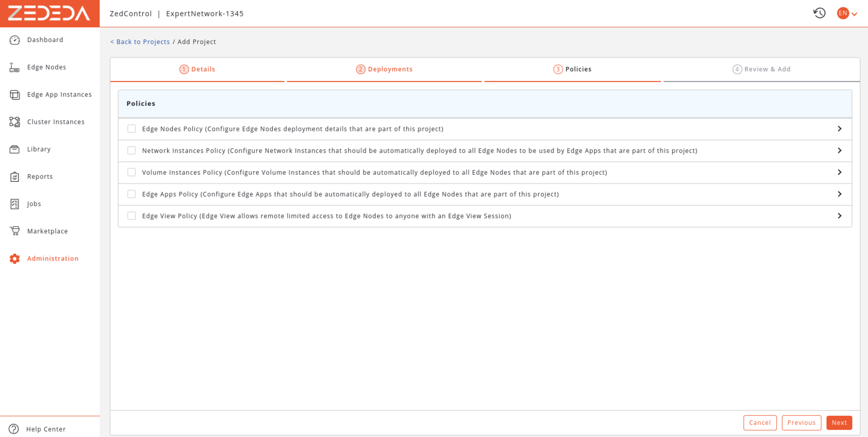Viewport: 868px width, 437px height.
Task: Click the Marketplace cart icon
Action: pyautogui.click(x=15, y=231)
